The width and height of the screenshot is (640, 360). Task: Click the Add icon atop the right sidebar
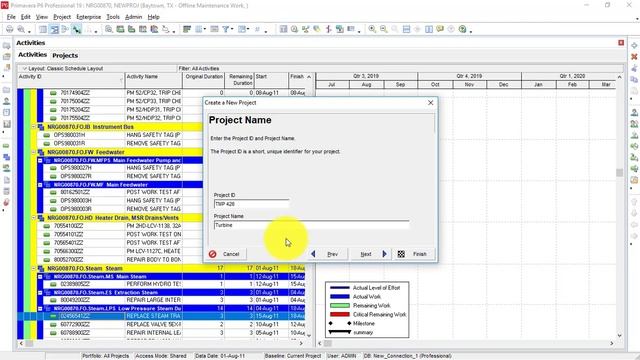click(x=634, y=45)
